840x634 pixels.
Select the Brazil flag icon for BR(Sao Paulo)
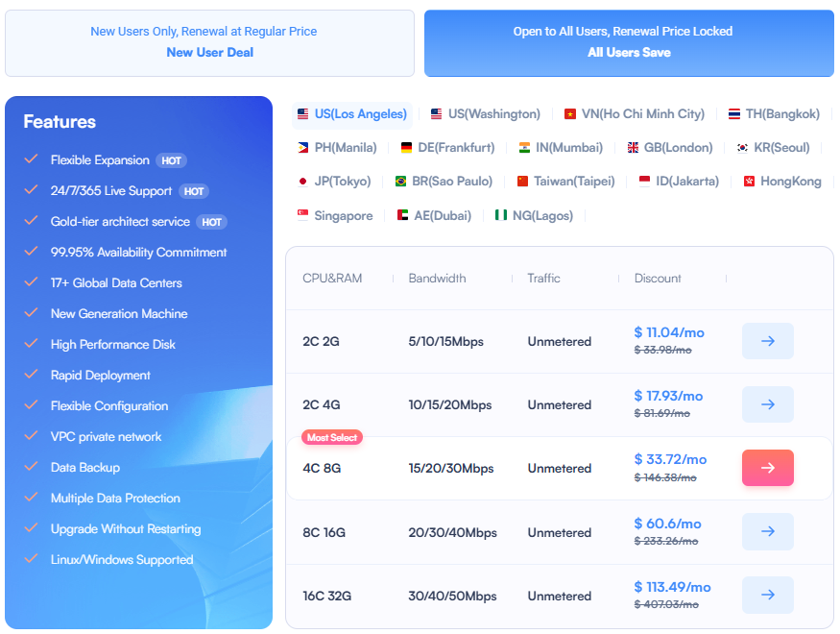400,181
